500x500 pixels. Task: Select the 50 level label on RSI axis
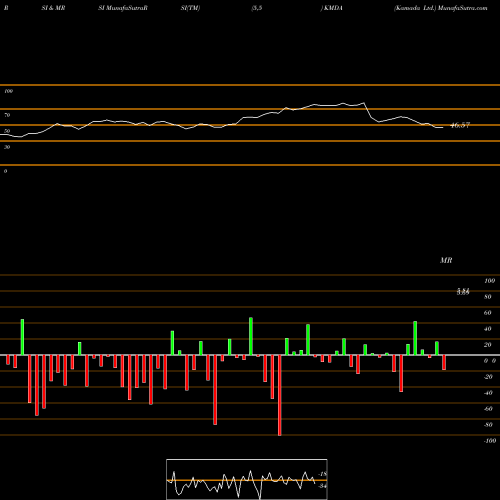pos(7,131)
